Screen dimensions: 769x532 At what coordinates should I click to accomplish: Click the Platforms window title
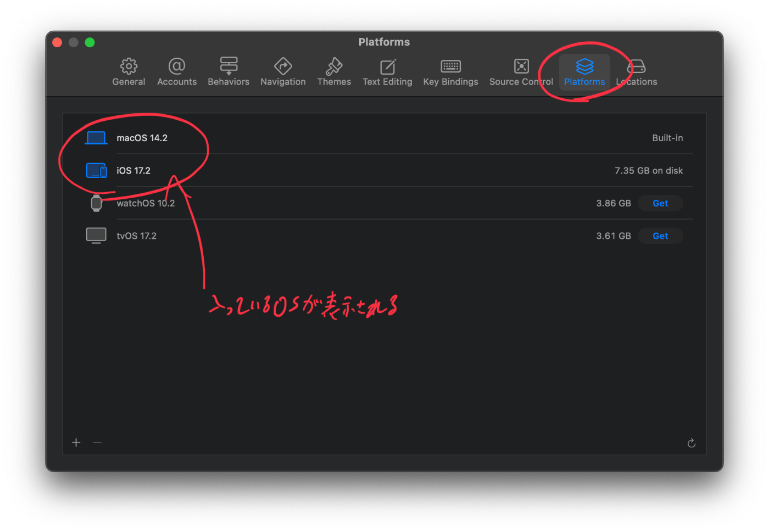tap(384, 42)
